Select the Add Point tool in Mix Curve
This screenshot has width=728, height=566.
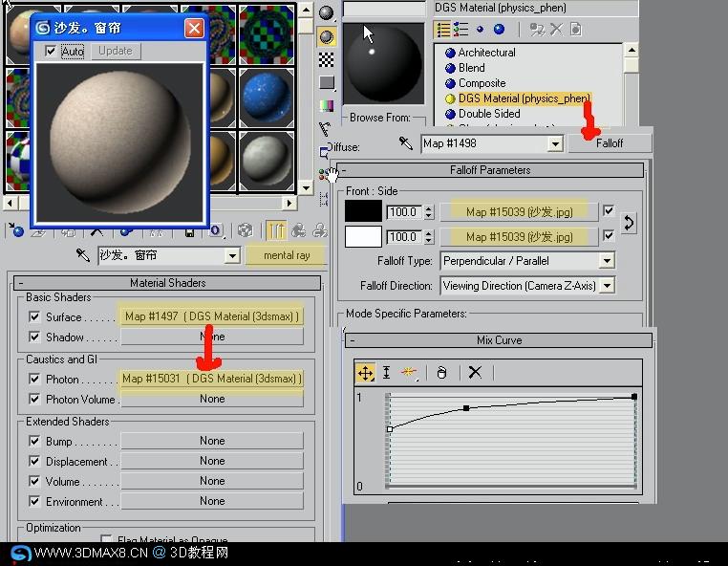pos(409,372)
